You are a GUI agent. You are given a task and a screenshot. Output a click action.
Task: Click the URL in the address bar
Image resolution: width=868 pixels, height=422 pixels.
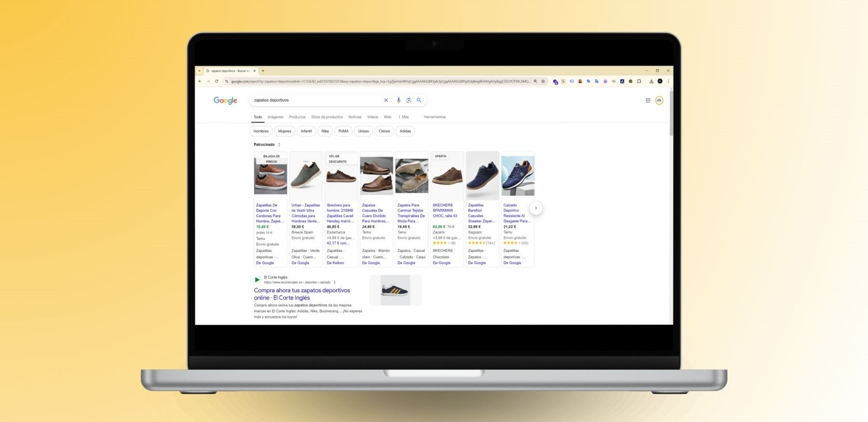380,81
